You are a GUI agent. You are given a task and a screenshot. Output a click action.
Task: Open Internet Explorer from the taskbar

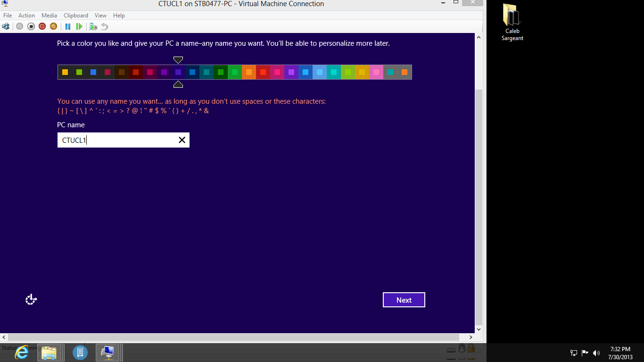click(x=22, y=352)
